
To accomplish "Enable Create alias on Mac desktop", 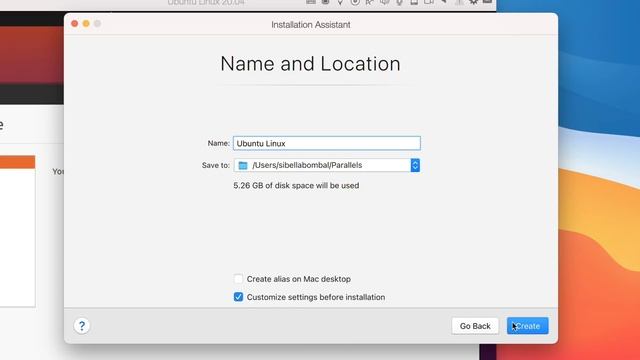I will 238,279.
